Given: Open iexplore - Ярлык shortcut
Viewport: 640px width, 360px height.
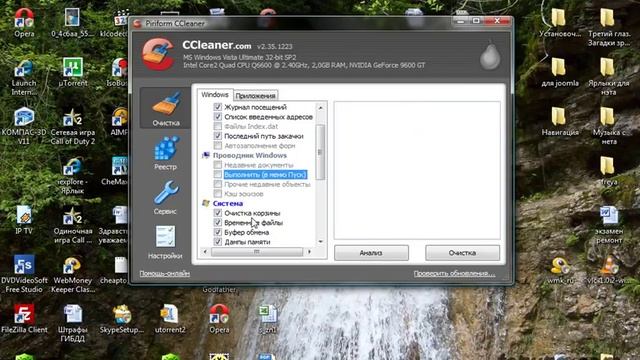Looking at the screenshot, I should pos(72,176).
